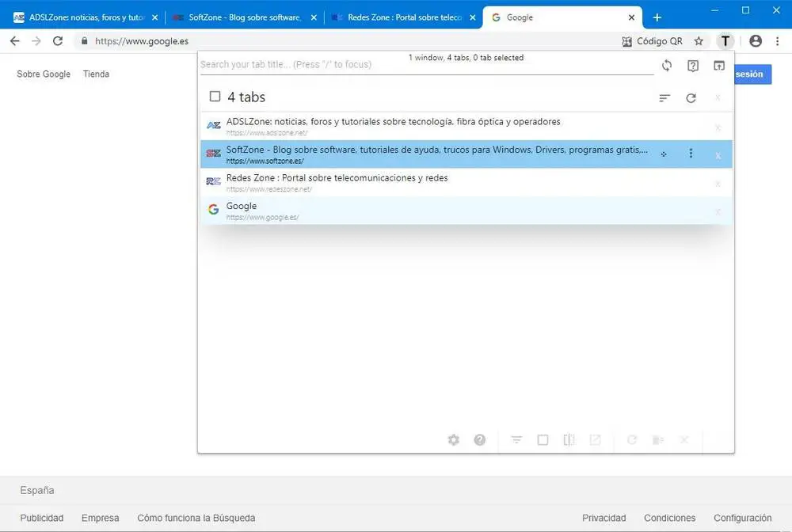The width and height of the screenshot is (792, 532).
Task: Open the Tienda link
Action: [96, 74]
